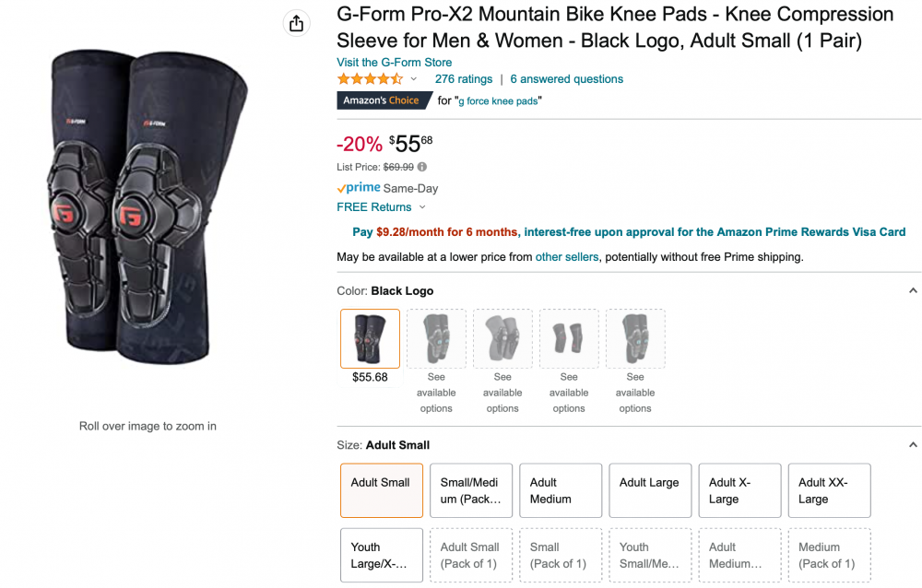Click the star rating icons
The height and width of the screenshot is (588, 922).
click(370, 78)
